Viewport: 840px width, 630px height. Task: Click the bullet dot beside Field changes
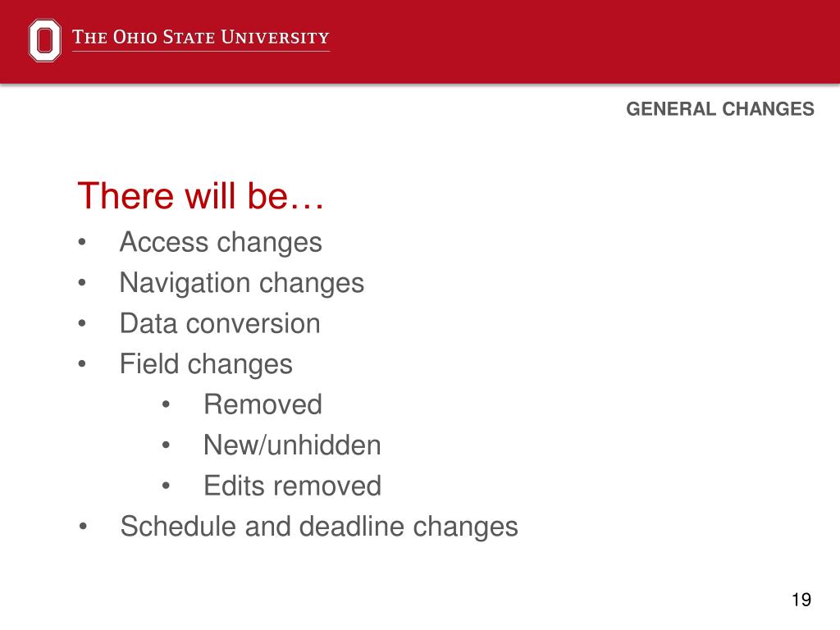click(82, 364)
